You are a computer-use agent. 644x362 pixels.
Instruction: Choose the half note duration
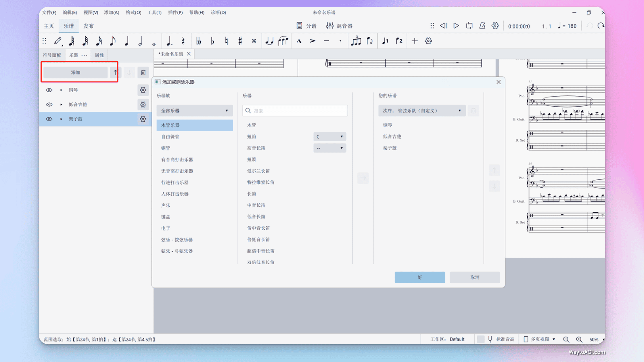coord(140,41)
